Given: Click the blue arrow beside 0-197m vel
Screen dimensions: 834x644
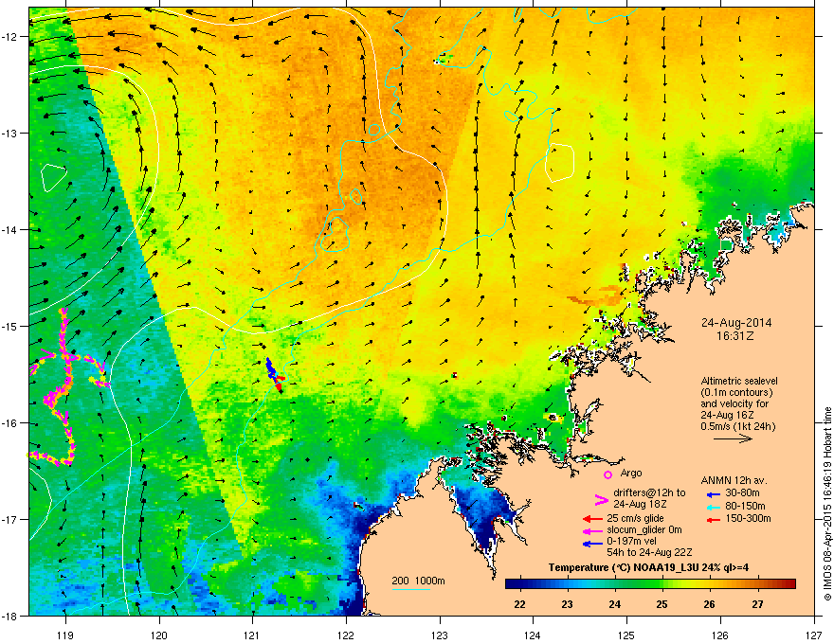Looking at the screenshot, I should tap(592, 544).
